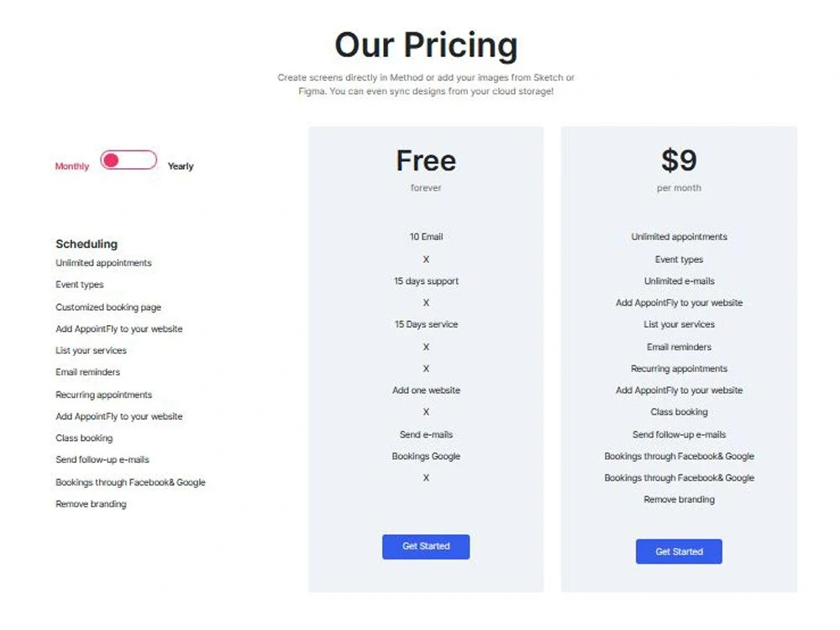The height and width of the screenshot is (630, 840).
Task: Click 'Add one website' in Free plan
Action: 426,390
